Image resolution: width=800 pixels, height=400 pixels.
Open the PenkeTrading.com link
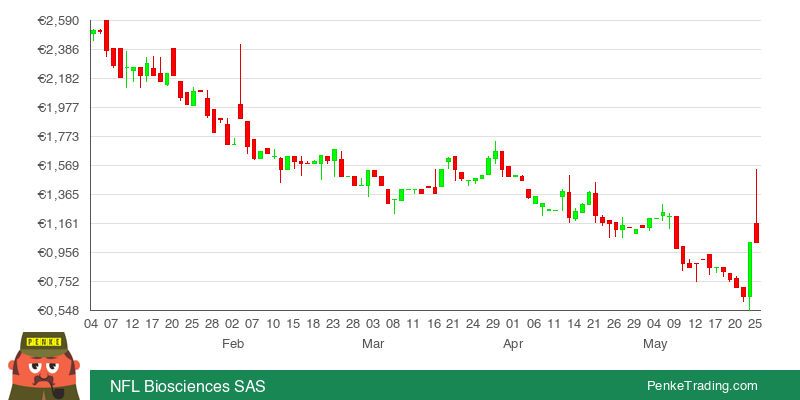click(702, 386)
